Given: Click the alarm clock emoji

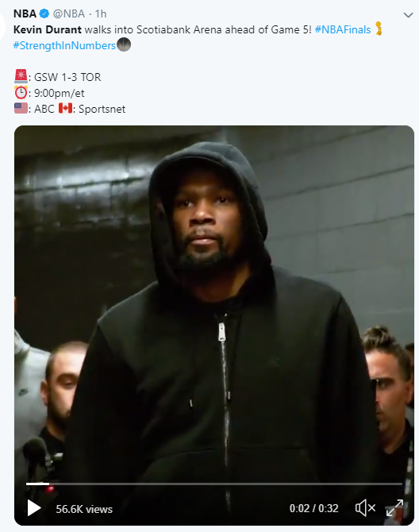Looking at the screenshot, I should pos(21,92).
